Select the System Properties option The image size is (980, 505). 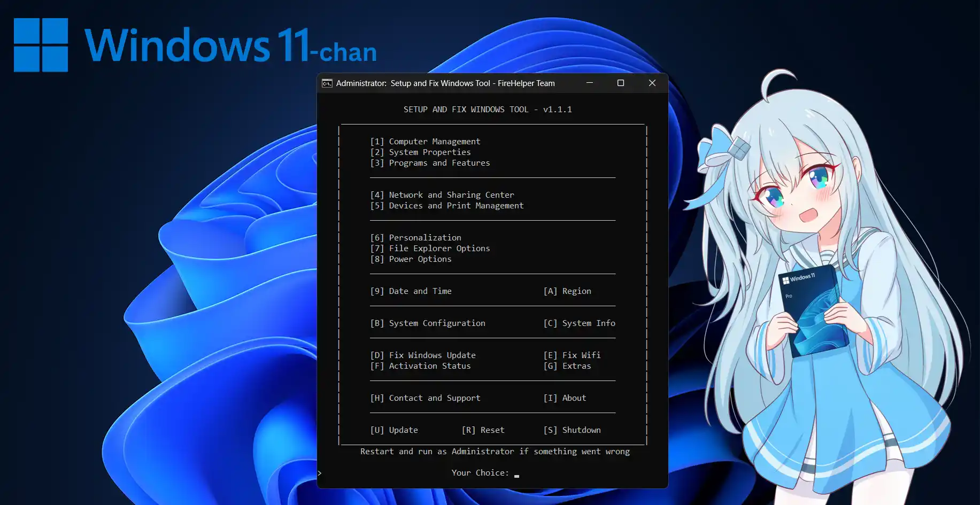(420, 152)
